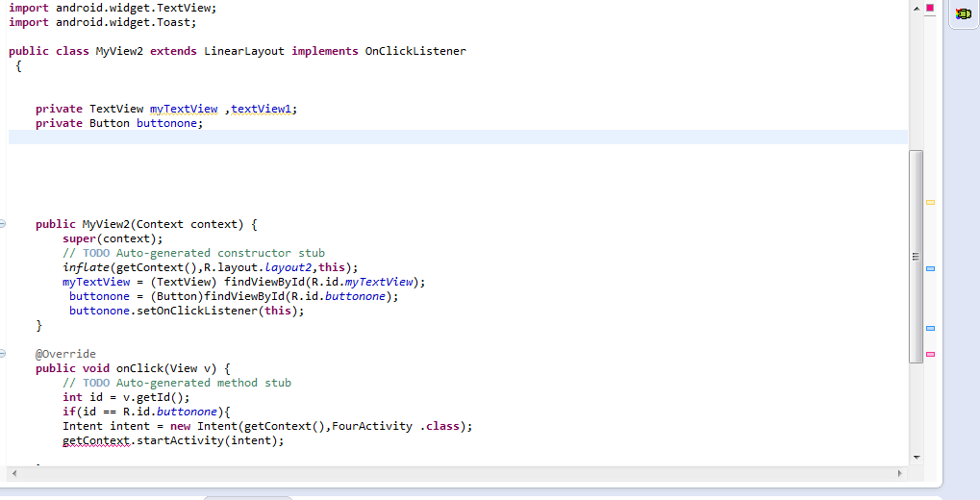The width and height of the screenshot is (980, 500).
Task: Click "MyView2(Context context)" constructor signature
Action: coord(163,224)
